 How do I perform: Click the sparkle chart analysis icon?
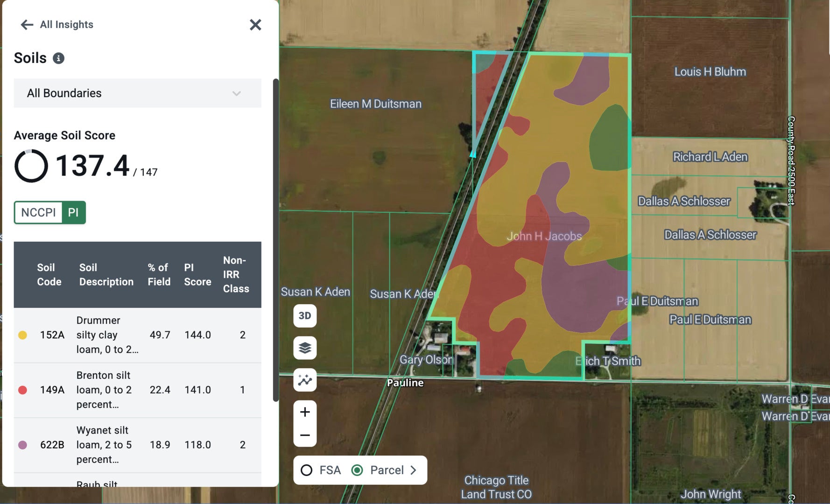pos(305,380)
